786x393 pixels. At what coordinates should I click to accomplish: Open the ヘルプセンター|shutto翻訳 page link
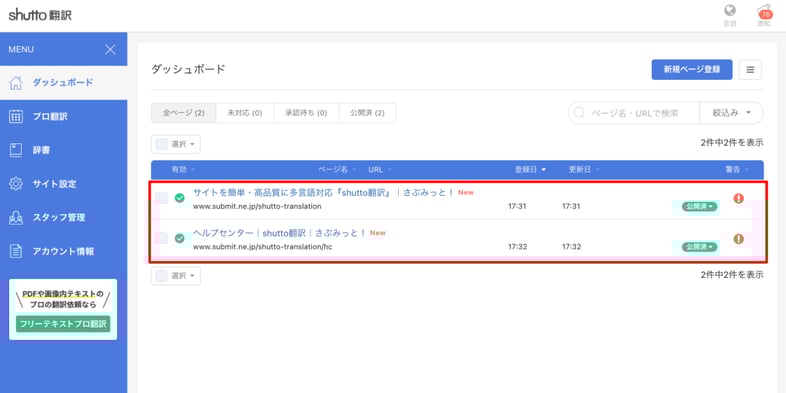click(280, 233)
